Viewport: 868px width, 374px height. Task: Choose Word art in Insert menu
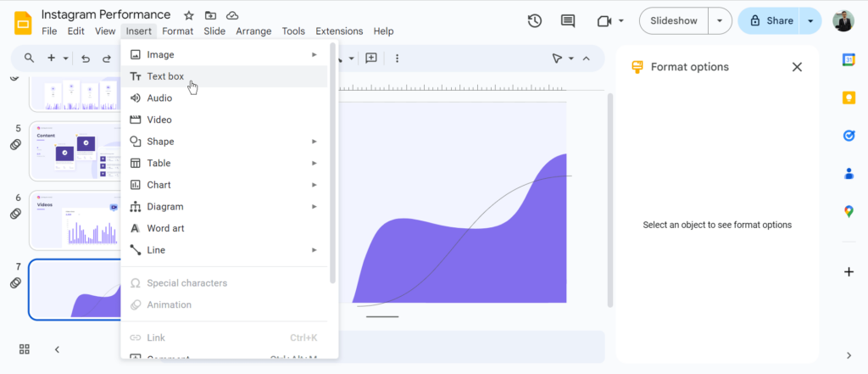[x=165, y=228]
